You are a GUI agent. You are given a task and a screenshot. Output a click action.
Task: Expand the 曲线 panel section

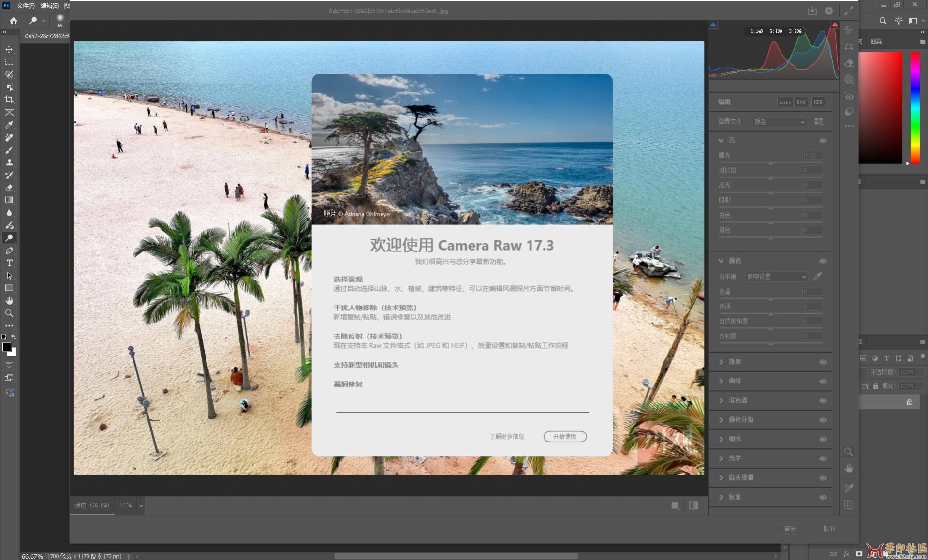721,381
